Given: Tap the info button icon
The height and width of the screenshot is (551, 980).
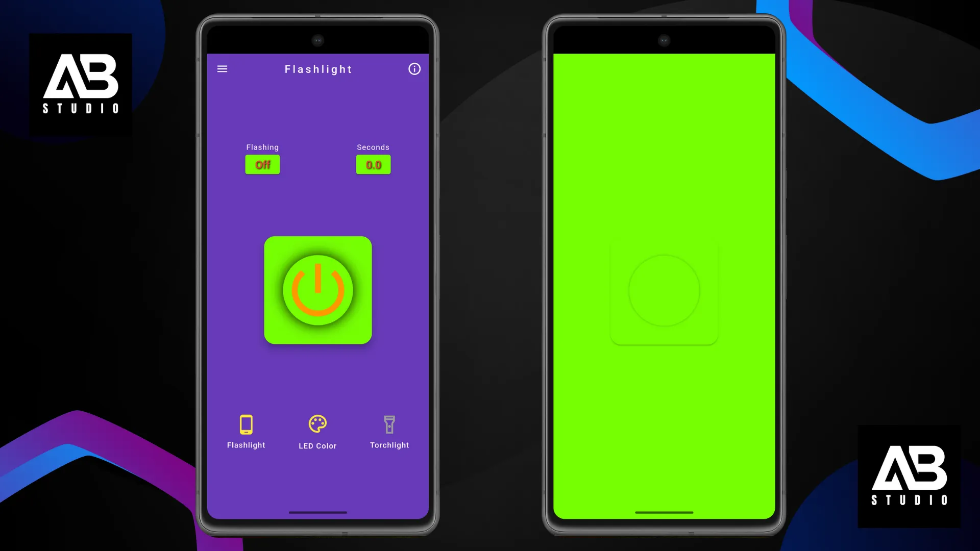Looking at the screenshot, I should (x=414, y=69).
